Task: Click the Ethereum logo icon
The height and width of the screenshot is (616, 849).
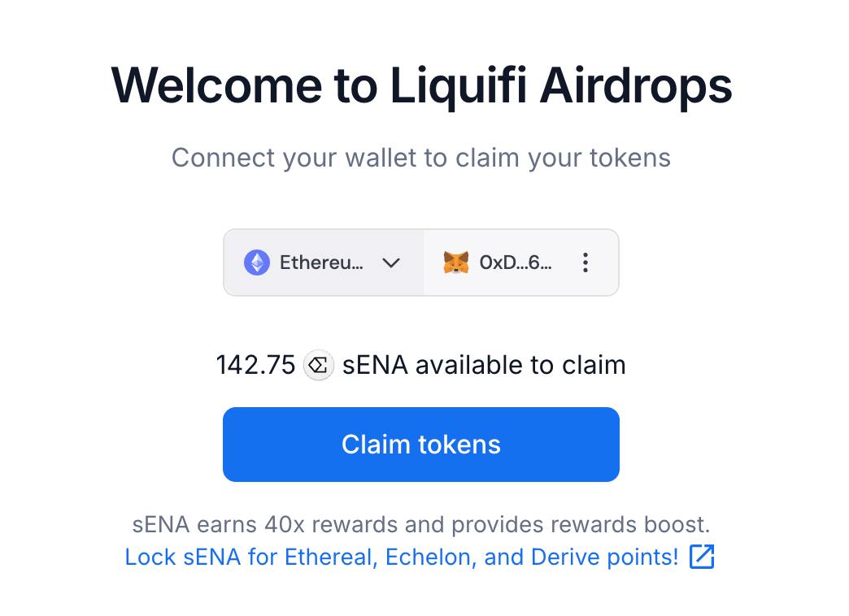Action: click(x=257, y=262)
